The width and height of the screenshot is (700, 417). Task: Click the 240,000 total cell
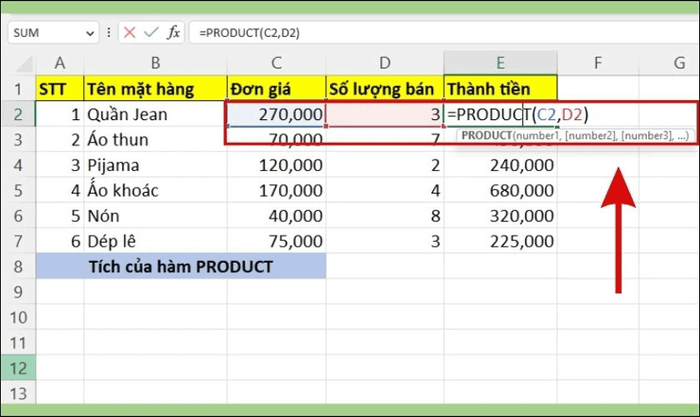pos(500,165)
